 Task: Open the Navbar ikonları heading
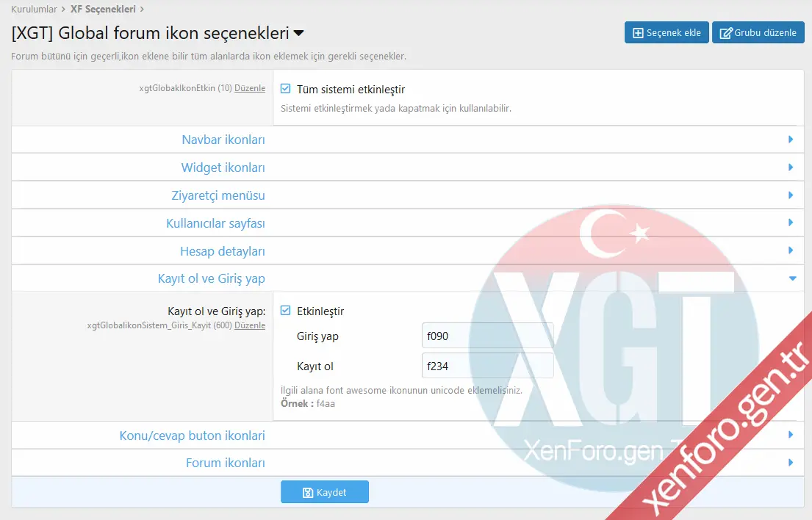(x=223, y=140)
